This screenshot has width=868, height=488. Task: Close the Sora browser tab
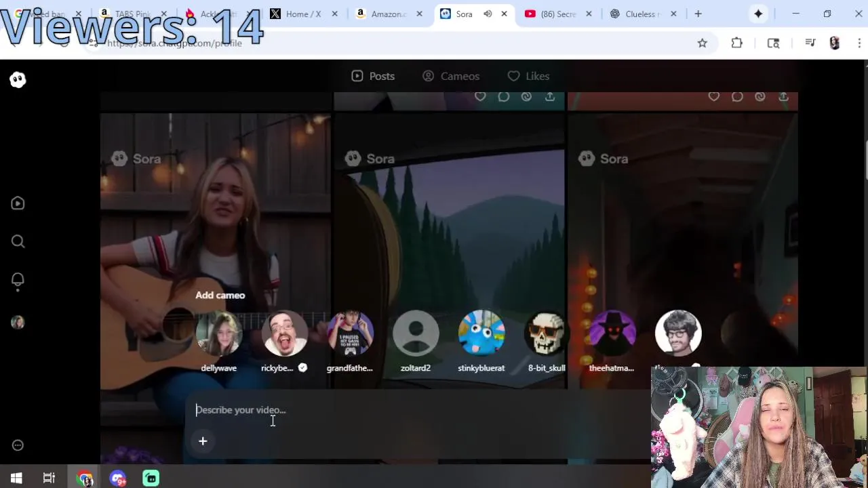click(x=504, y=14)
